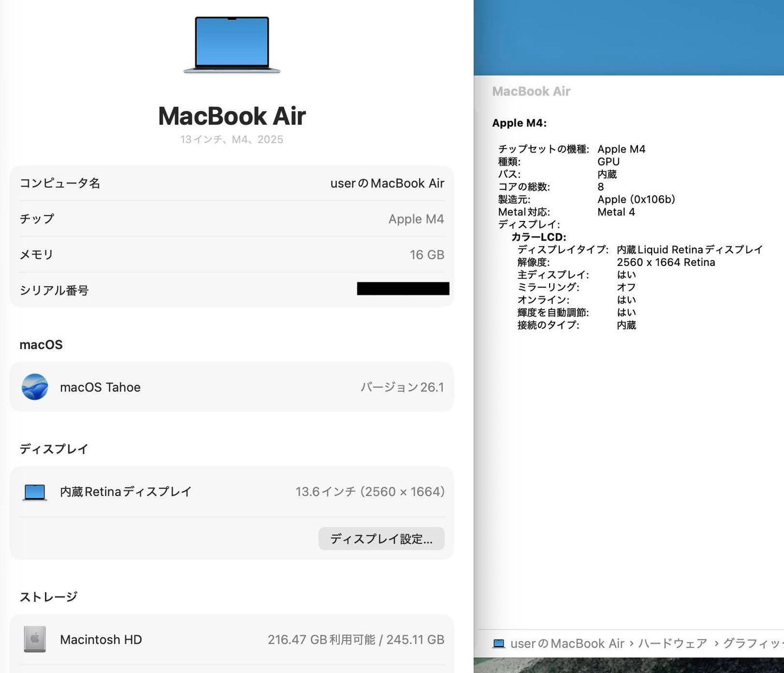Click the core count value '8'
The width and height of the screenshot is (784, 673).
pos(601,187)
